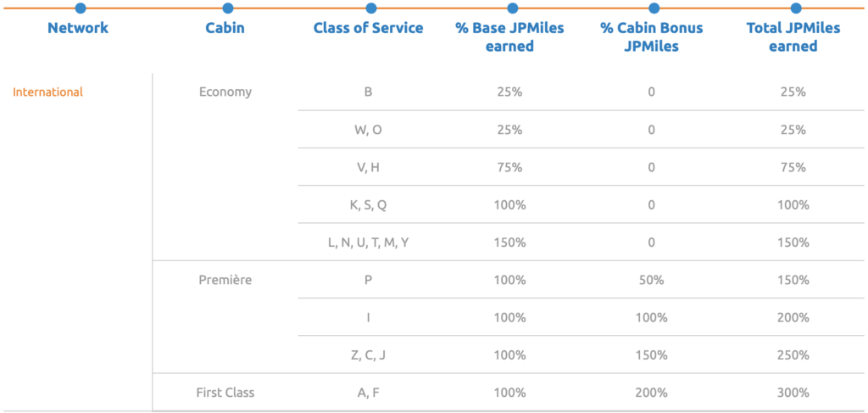
Task: Select the Première cabin label
Action: [x=225, y=280]
